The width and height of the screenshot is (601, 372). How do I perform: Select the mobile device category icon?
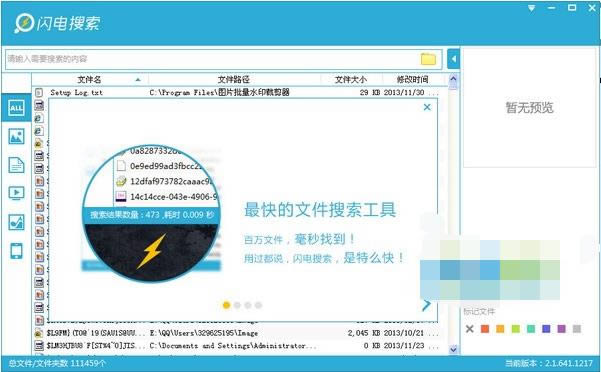click(16, 251)
